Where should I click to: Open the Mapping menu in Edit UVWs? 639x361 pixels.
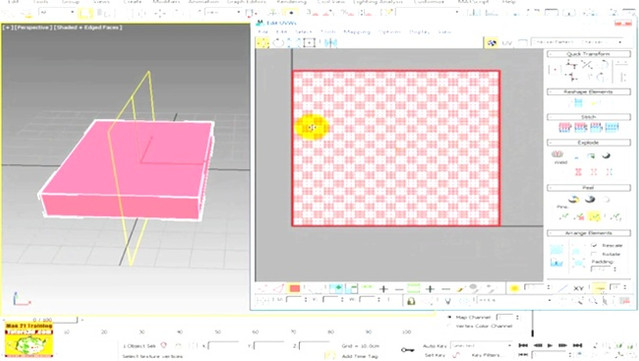click(357, 32)
